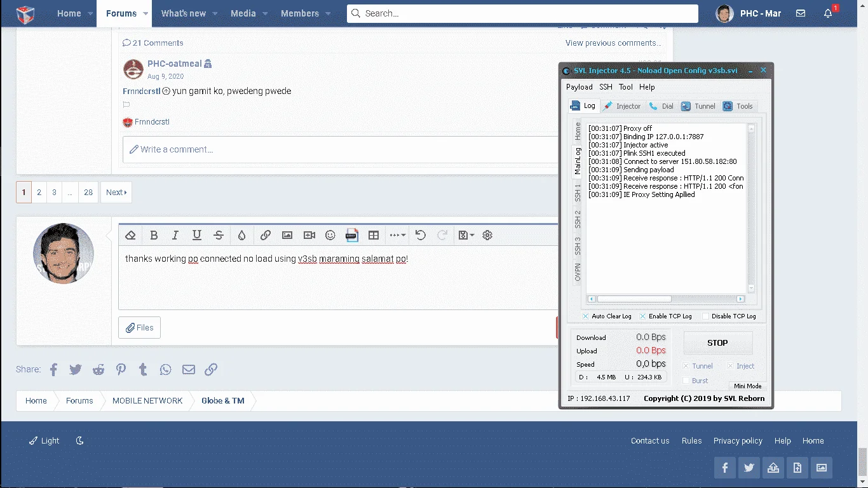
Task: Open Twitter page icon in footer
Action: coord(749,468)
